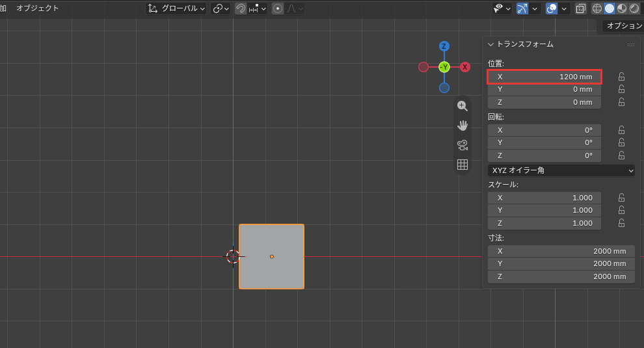Toggle X-ray display icon in header
The width and height of the screenshot is (644, 348).
580,8
